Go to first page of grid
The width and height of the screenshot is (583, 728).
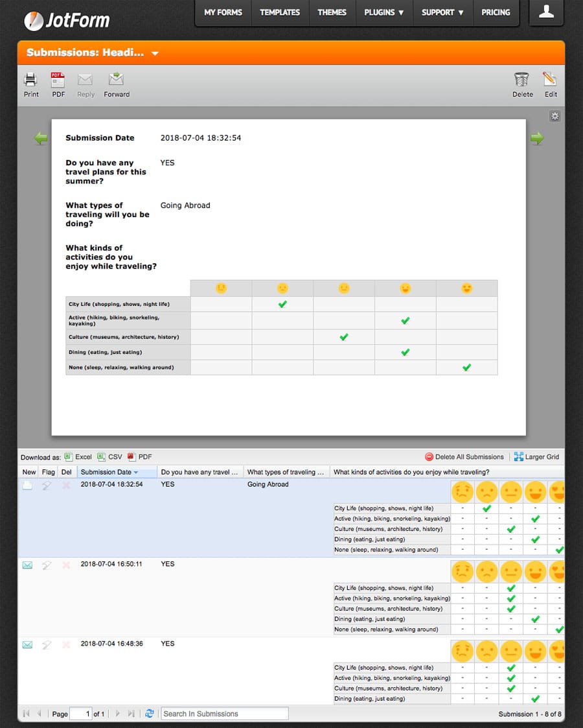[26, 714]
